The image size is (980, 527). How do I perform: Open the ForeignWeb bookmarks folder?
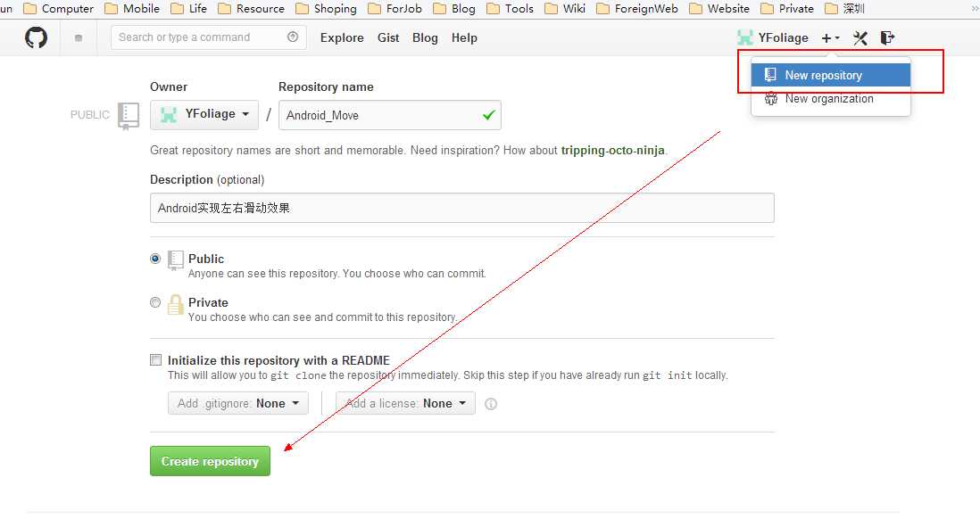coord(637,9)
